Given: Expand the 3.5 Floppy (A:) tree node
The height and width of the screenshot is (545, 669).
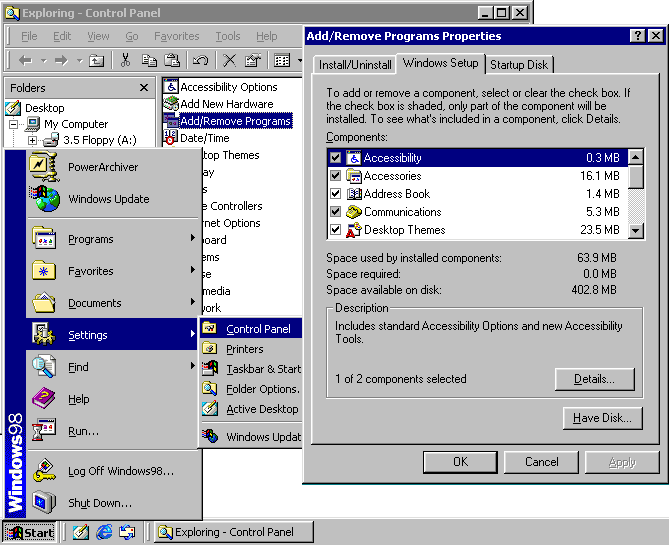Looking at the screenshot, I should pos(32,140).
